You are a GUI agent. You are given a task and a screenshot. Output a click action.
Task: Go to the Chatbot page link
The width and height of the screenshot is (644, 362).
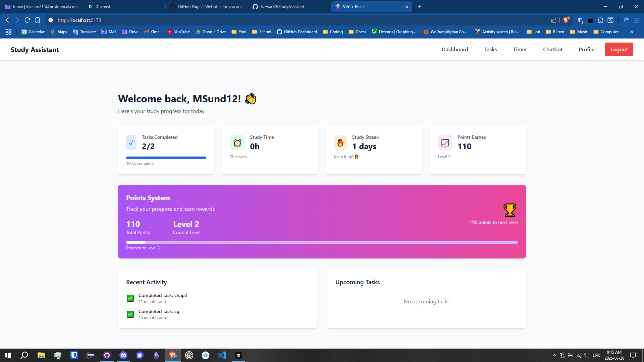point(552,49)
